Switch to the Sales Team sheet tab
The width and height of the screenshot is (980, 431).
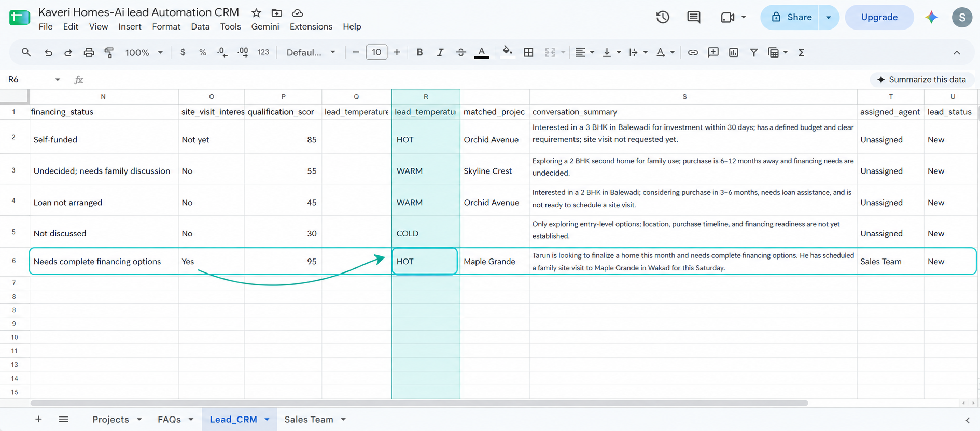coord(309,419)
